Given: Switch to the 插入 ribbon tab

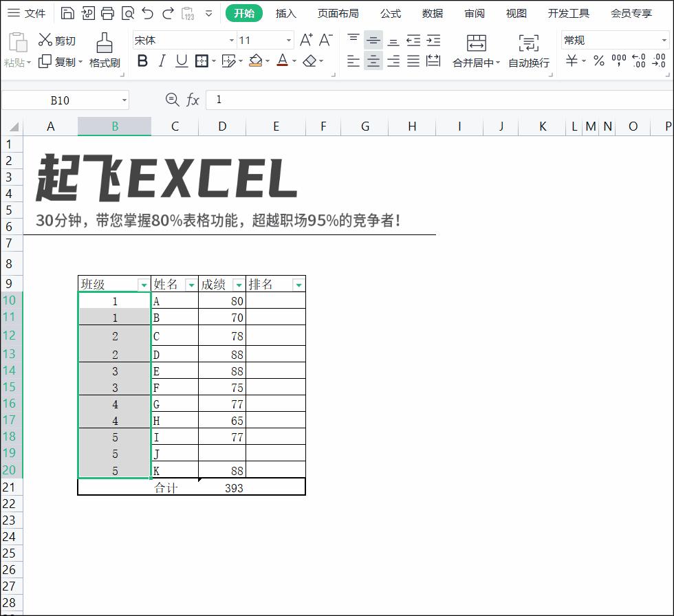Looking at the screenshot, I should (285, 13).
